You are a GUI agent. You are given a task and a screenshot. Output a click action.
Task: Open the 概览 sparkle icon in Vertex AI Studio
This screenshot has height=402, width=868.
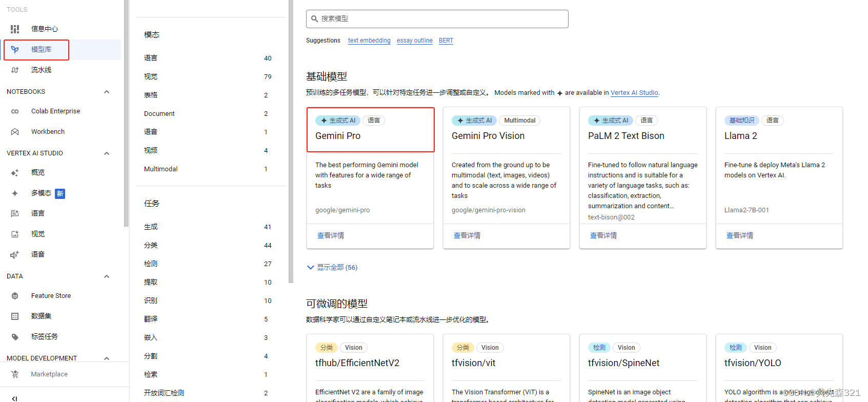(15, 173)
